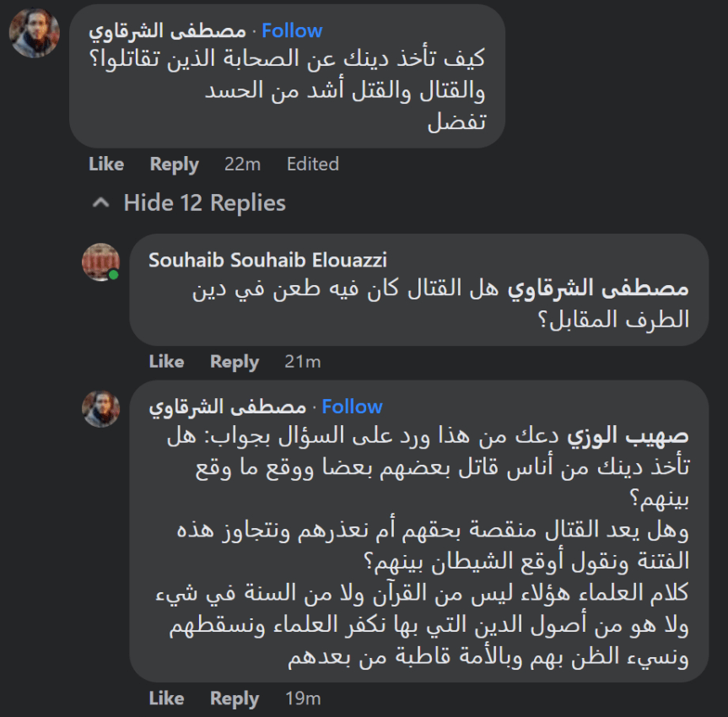Image resolution: width=728 pixels, height=717 pixels.
Task: Reply to the last comment posted 19m ago
Action: point(235,698)
